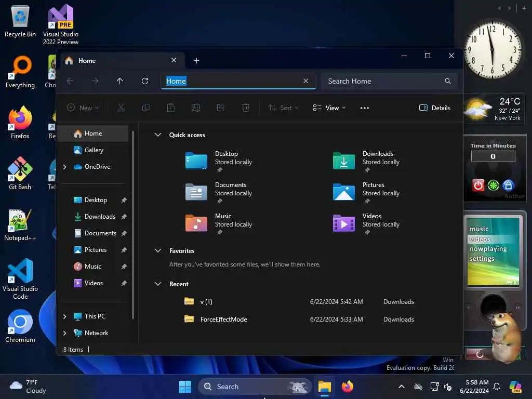Click red power button in gadget
Viewport: 532px width, 399px height.
pos(478,185)
